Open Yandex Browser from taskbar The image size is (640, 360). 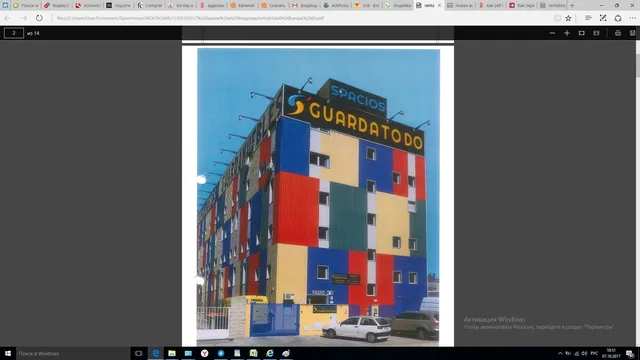204,353
